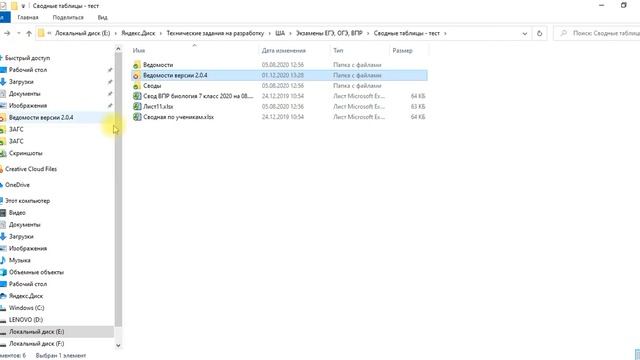Screen dimensions: 640x360
Task: Refresh the current folder view
Action: coord(539,33)
